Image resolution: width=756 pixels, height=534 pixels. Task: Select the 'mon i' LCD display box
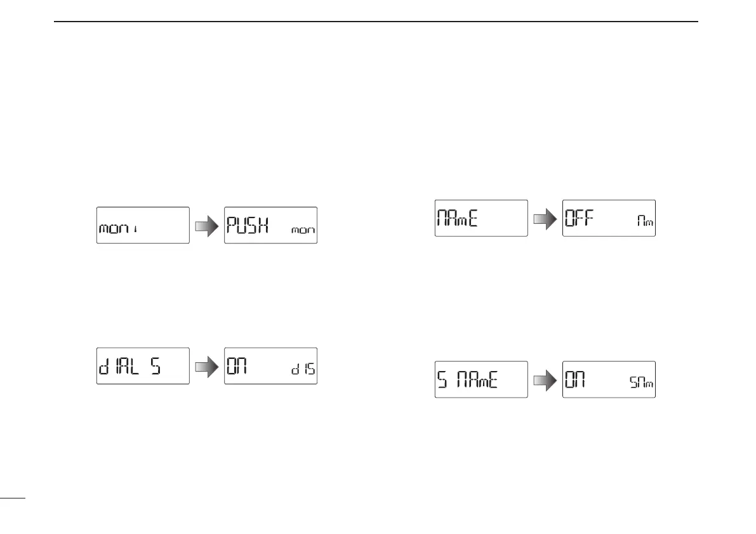click(143, 225)
